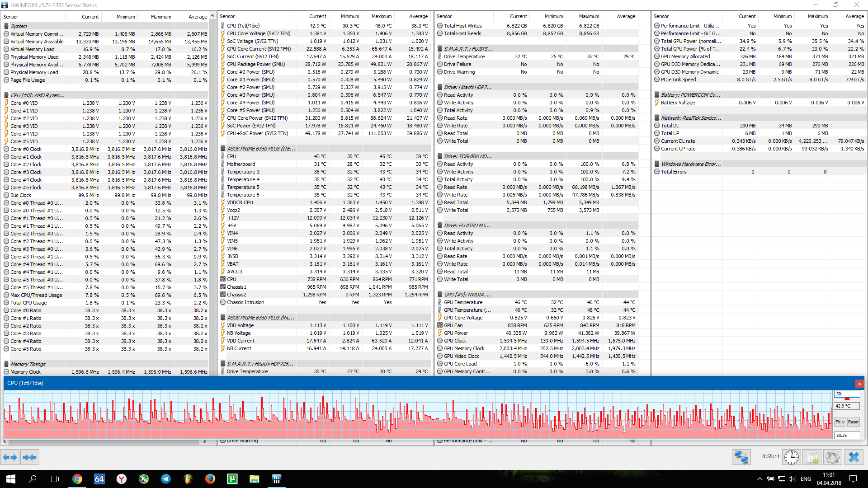Click the graph minimum value field 30.25

click(846, 435)
